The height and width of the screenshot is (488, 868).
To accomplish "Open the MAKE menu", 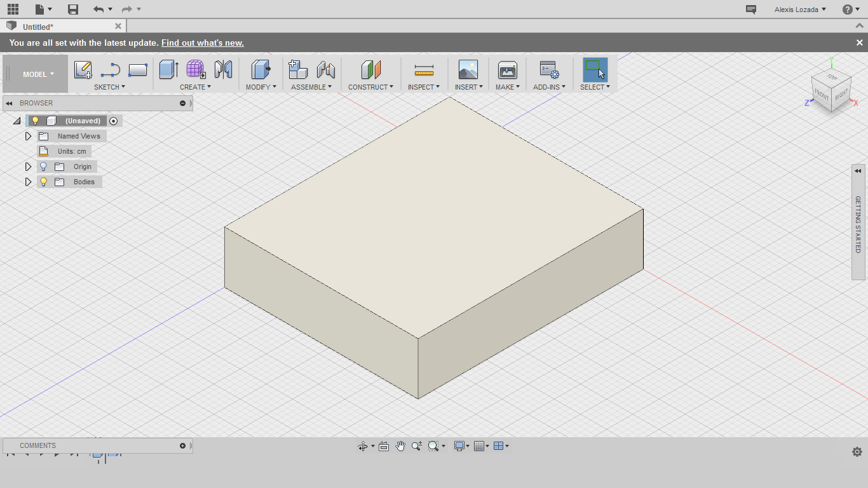I will point(508,87).
